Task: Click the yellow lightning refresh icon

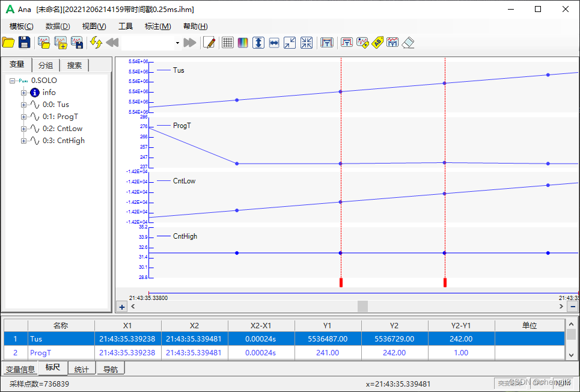Action: pyautogui.click(x=96, y=43)
